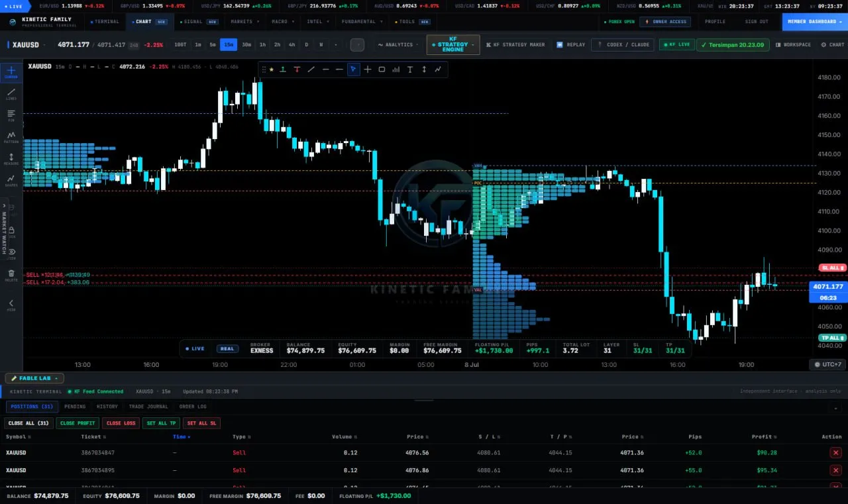Image resolution: width=848 pixels, height=504 pixels.
Task: Grab the floating toolbar drag handle
Action: pyautogui.click(x=264, y=70)
